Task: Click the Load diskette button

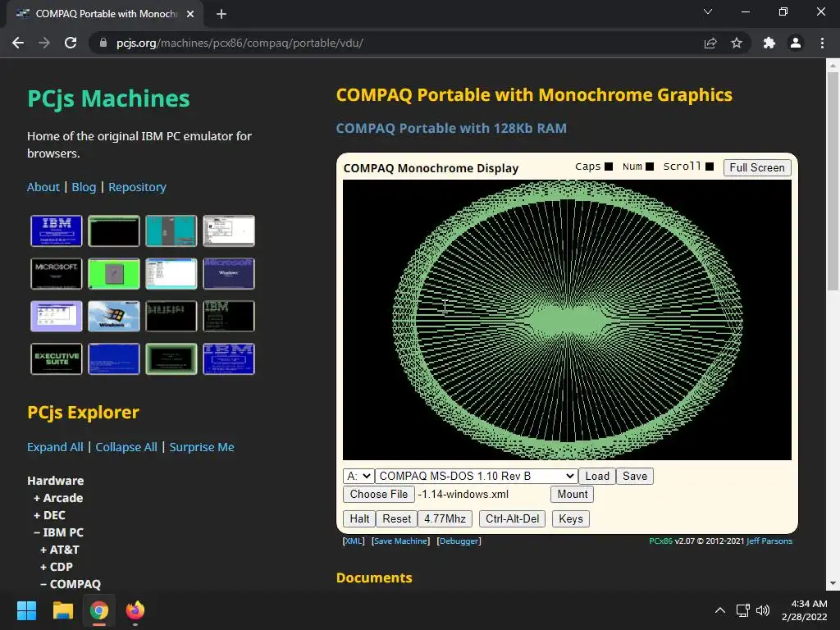Action: click(597, 476)
